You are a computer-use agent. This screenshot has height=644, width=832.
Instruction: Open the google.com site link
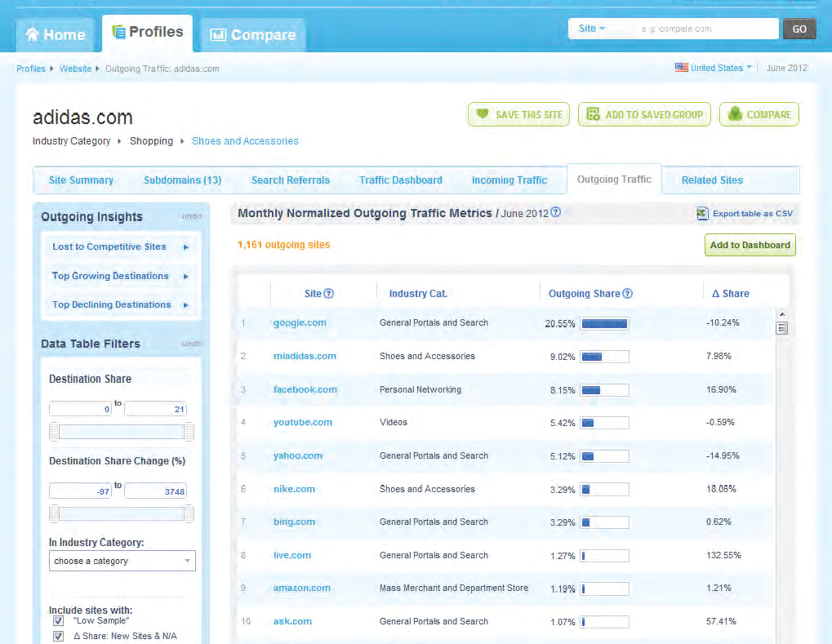pyautogui.click(x=300, y=322)
